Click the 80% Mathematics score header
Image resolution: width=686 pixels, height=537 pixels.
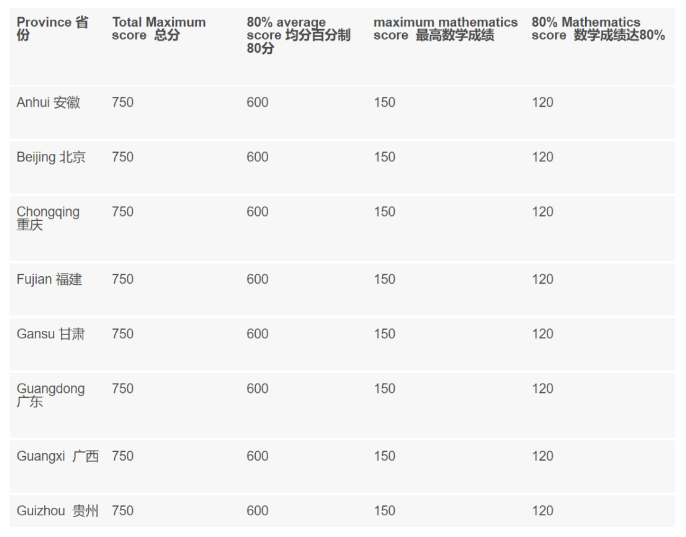point(598,28)
